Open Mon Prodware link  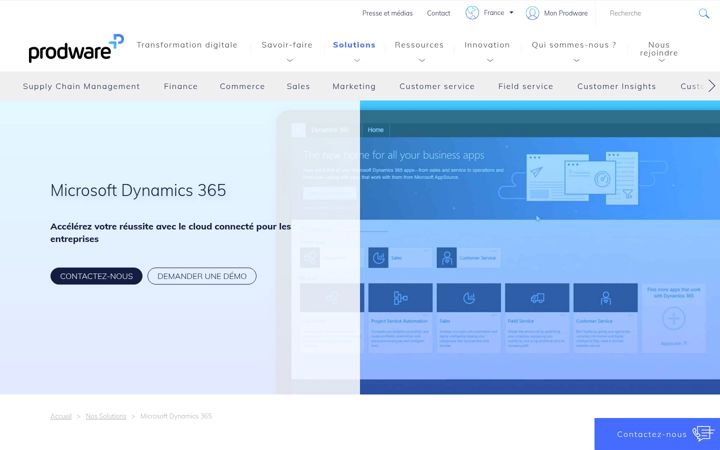pyautogui.click(x=566, y=13)
